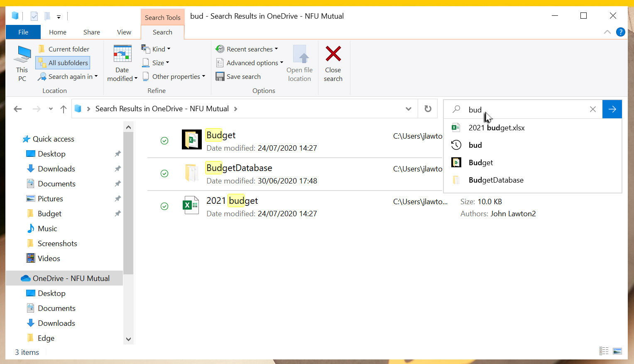Click the blue search arrow button
Screen dimensions: 634x364
pos(612,109)
